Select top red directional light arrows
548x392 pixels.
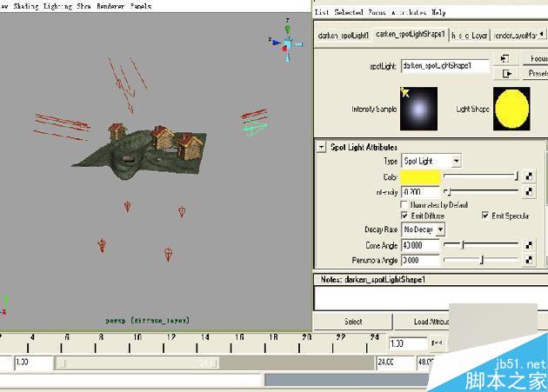[x=128, y=84]
